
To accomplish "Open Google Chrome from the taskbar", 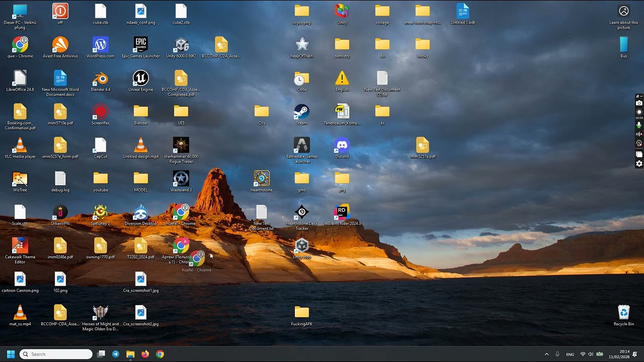I will [x=159, y=354].
